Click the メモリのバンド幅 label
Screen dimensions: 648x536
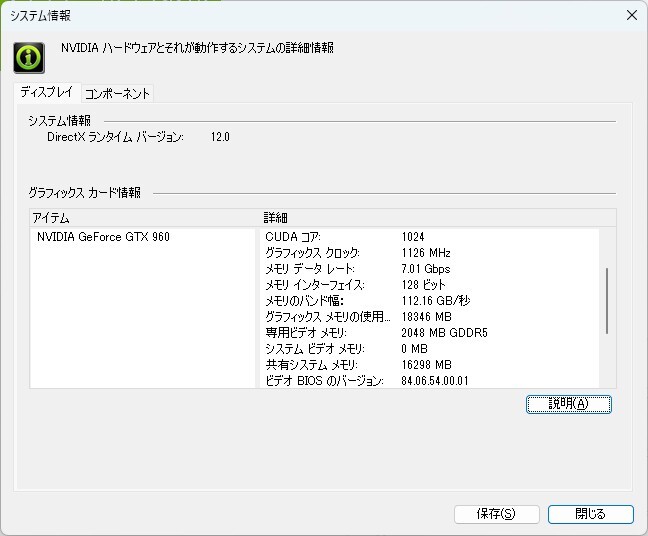[305, 300]
